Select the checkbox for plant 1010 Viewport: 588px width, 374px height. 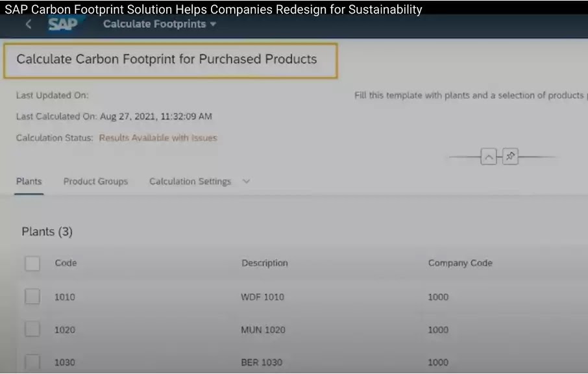tap(32, 297)
